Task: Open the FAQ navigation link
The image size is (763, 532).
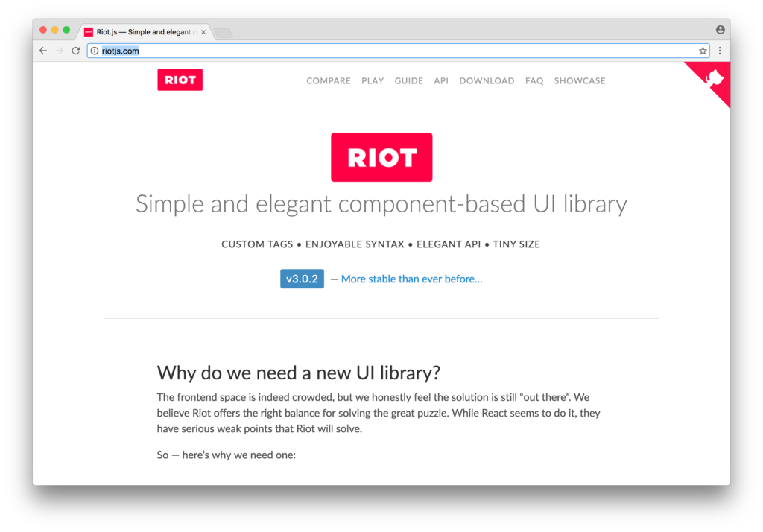Action: 534,80
